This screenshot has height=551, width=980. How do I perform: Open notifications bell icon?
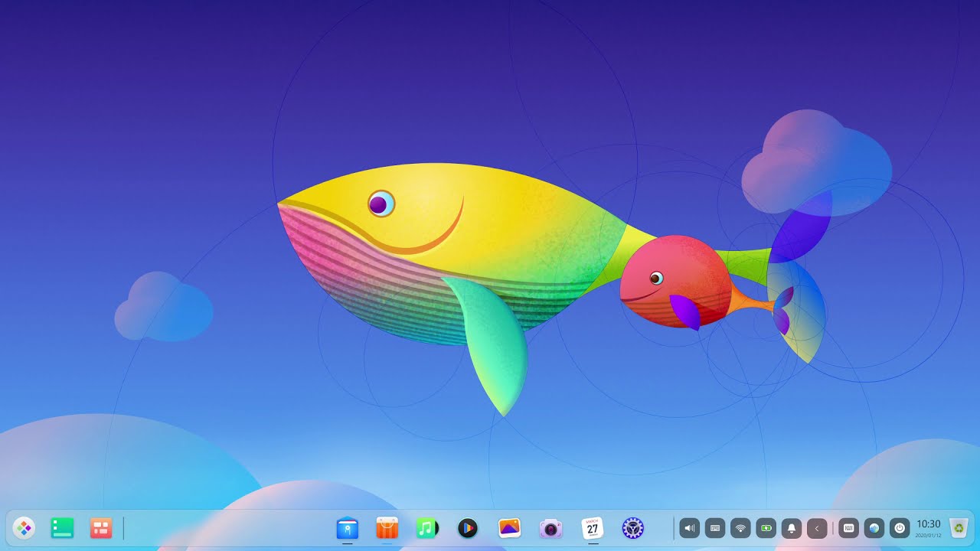tap(792, 528)
